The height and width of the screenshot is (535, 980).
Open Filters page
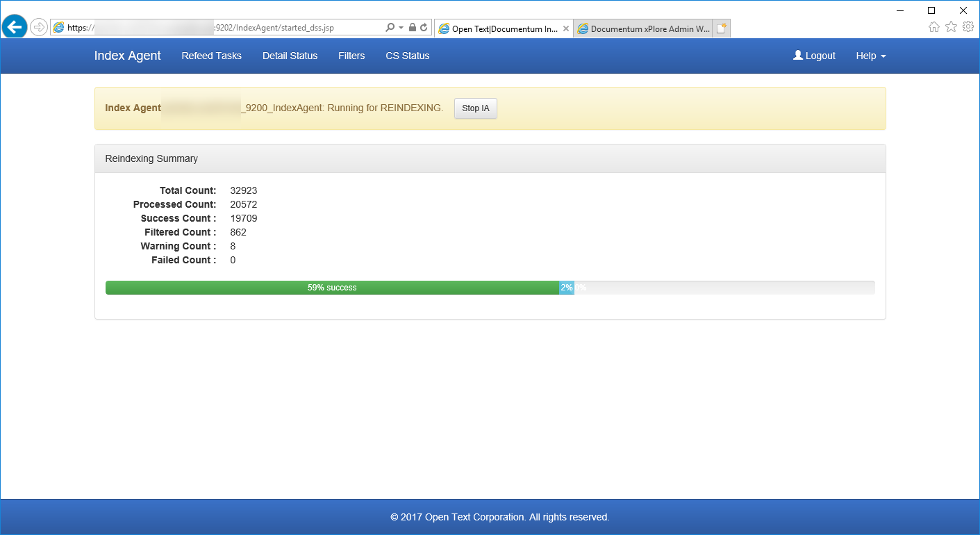tap(351, 56)
